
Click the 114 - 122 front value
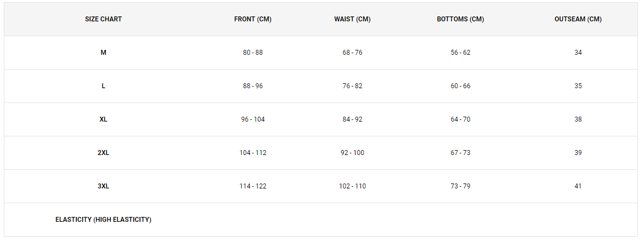(253, 186)
